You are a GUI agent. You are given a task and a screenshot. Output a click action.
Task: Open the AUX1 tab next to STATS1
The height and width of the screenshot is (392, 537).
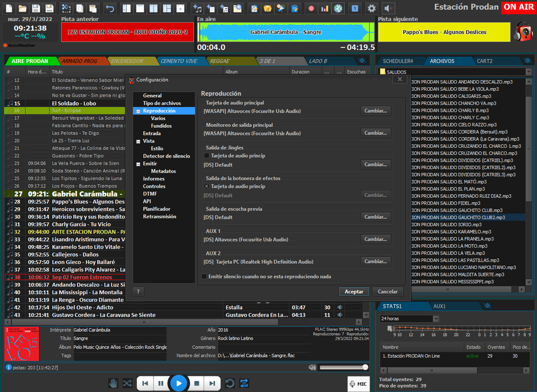coord(439,306)
